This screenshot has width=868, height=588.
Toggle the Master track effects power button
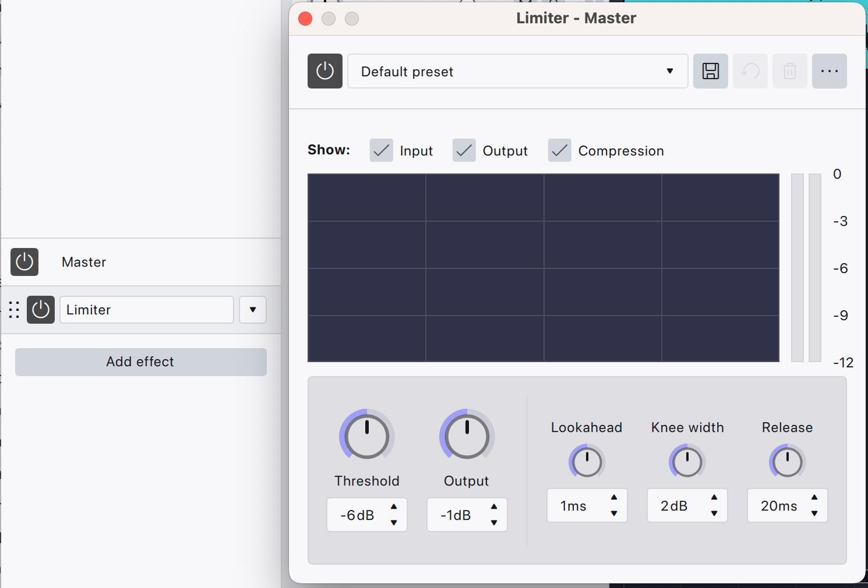tap(24, 262)
